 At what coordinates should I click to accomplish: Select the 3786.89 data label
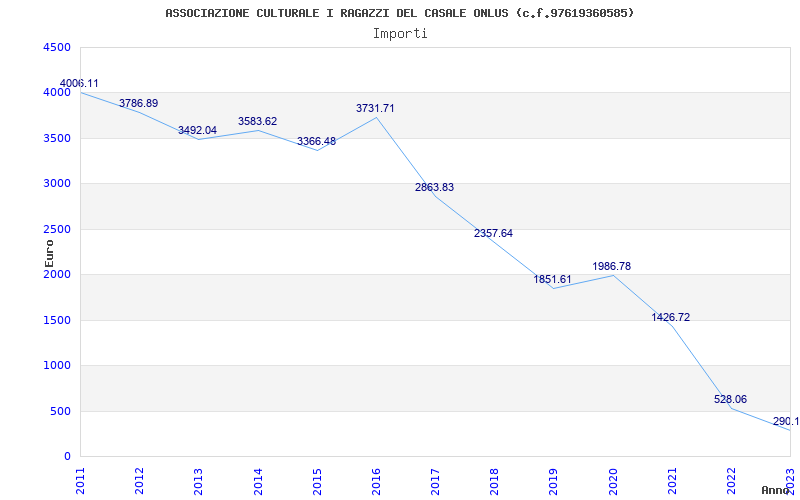pos(139,103)
